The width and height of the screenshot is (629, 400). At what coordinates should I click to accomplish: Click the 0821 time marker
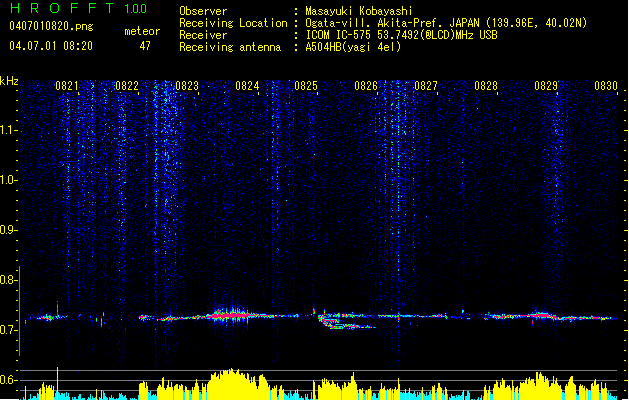coord(67,86)
